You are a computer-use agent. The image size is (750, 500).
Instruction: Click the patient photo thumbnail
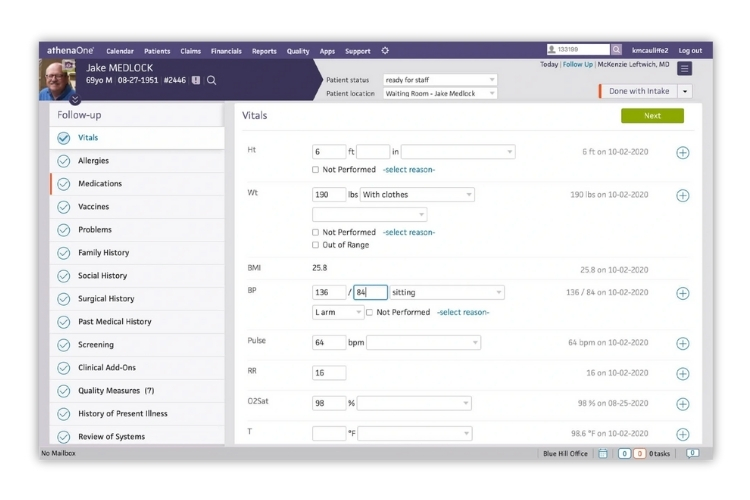coord(61,80)
